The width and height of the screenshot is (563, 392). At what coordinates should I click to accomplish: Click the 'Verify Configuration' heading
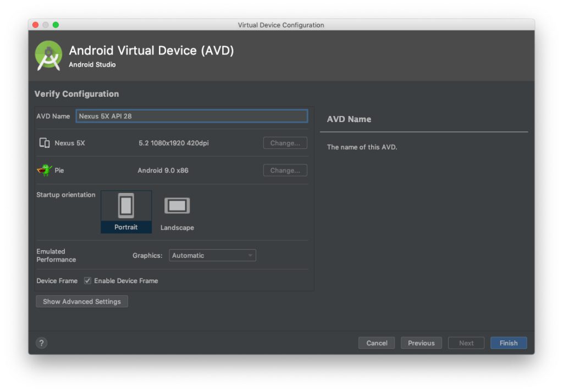(x=76, y=93)
